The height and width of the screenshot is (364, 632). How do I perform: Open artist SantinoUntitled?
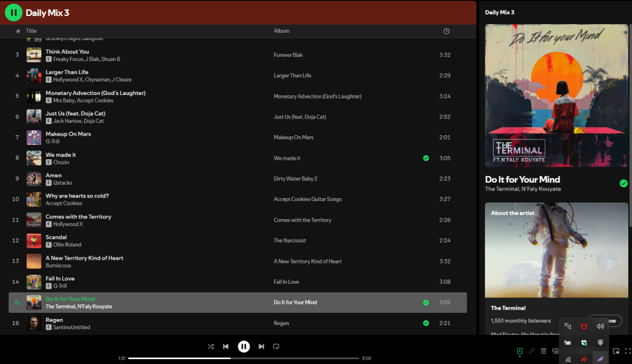[x=72, y=328]
